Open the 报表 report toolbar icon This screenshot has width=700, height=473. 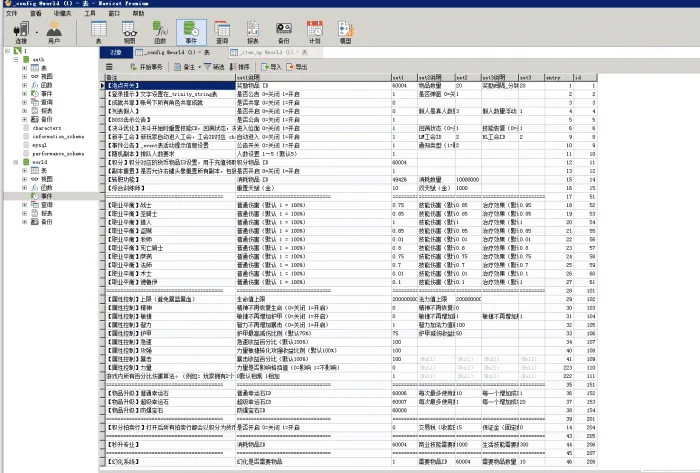pyautogui.click(x=253, y=32)
